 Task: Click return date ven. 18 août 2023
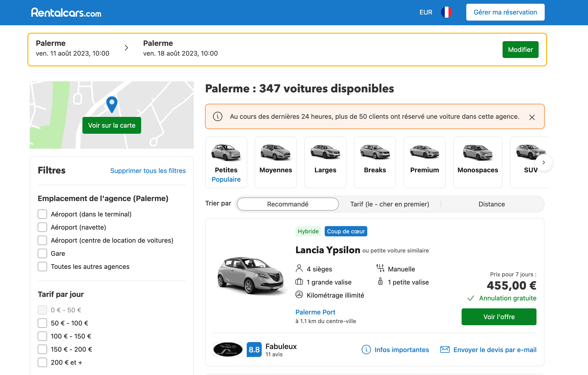180,53
